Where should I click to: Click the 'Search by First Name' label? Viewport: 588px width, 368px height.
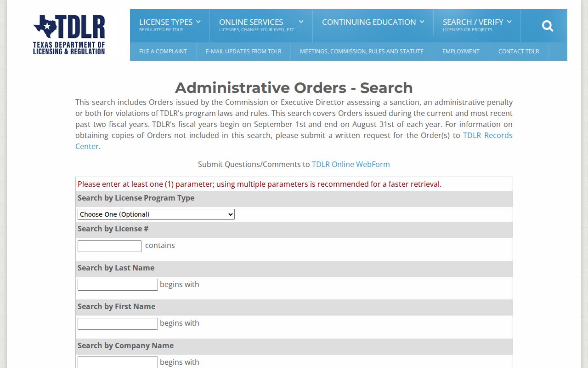(x=116, y=306)
